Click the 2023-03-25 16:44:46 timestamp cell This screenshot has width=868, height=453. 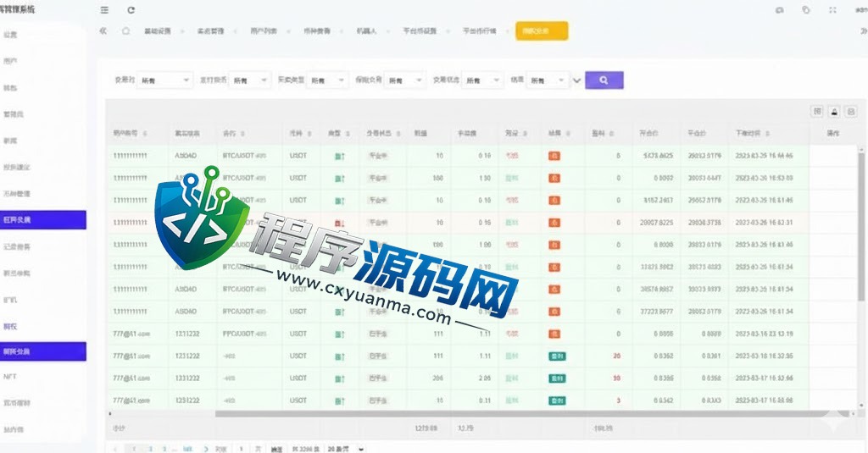coord(764,156)
